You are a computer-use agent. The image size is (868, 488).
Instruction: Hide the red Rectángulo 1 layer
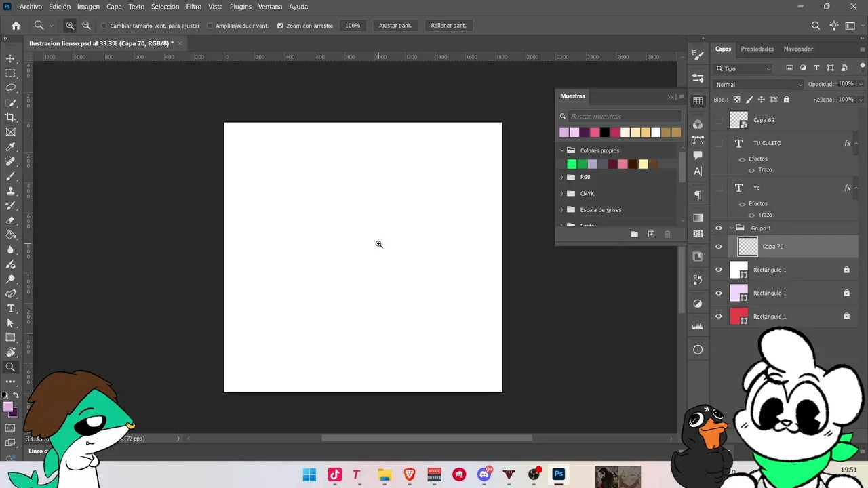tap(719, 317)
